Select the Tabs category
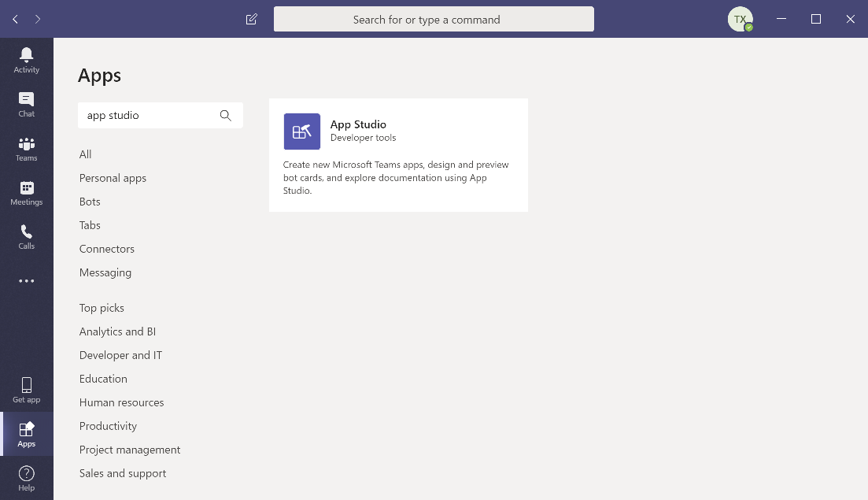 (x=90, y=225)
